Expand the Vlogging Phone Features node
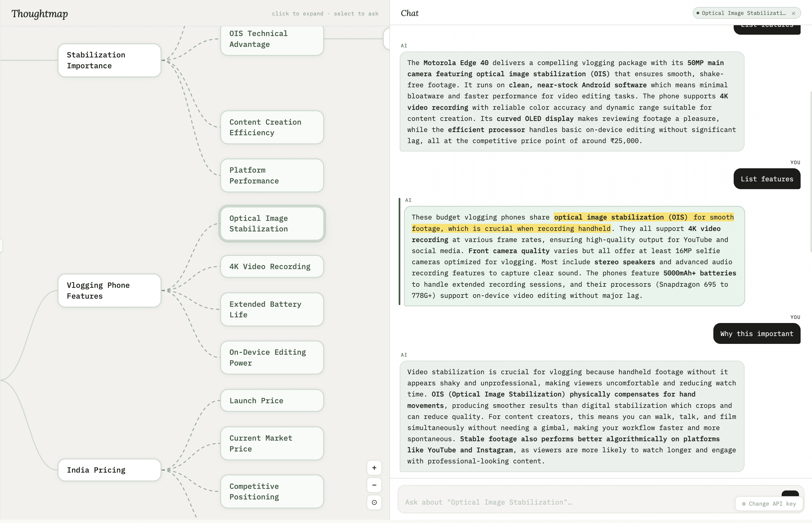Screen dimensions: 812x523 click(x=109, y=290)
